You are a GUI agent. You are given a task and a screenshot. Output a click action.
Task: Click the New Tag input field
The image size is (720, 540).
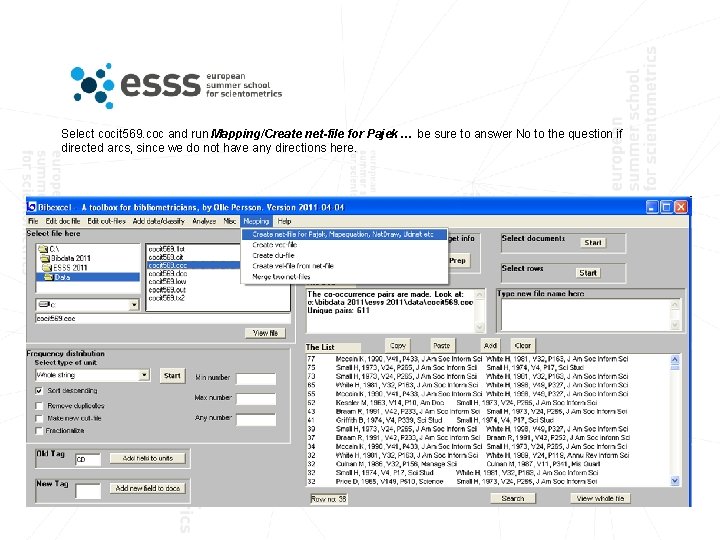click(x=88, y=490)
